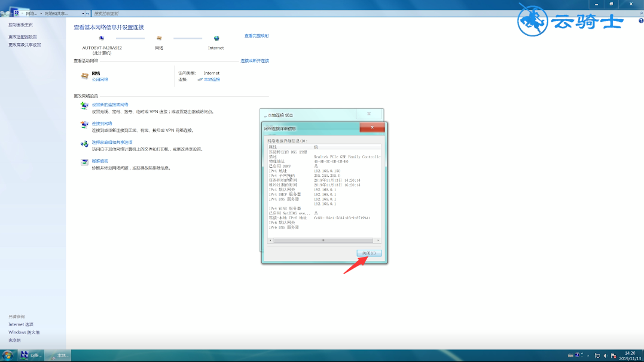Click the Show Desktop strip at taskbar end
Screen dimensions: 644x362
pyautogui.click(x=642, y=356)
